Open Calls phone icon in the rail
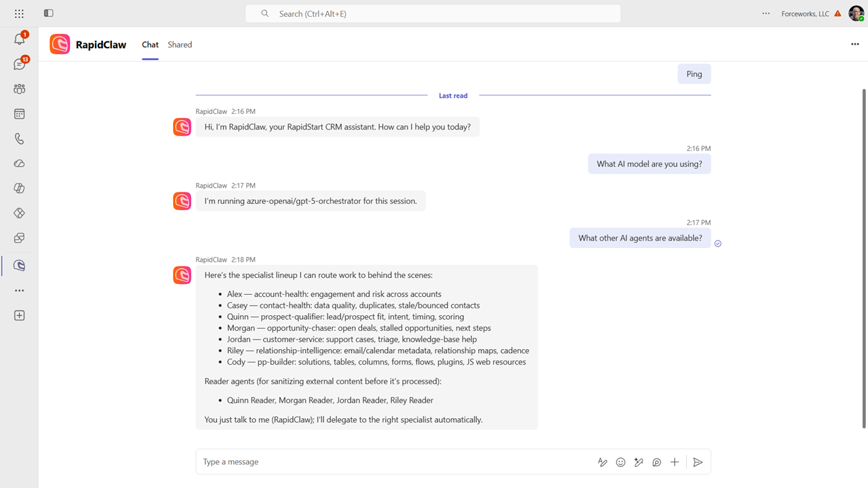 (x=19, y=139)
